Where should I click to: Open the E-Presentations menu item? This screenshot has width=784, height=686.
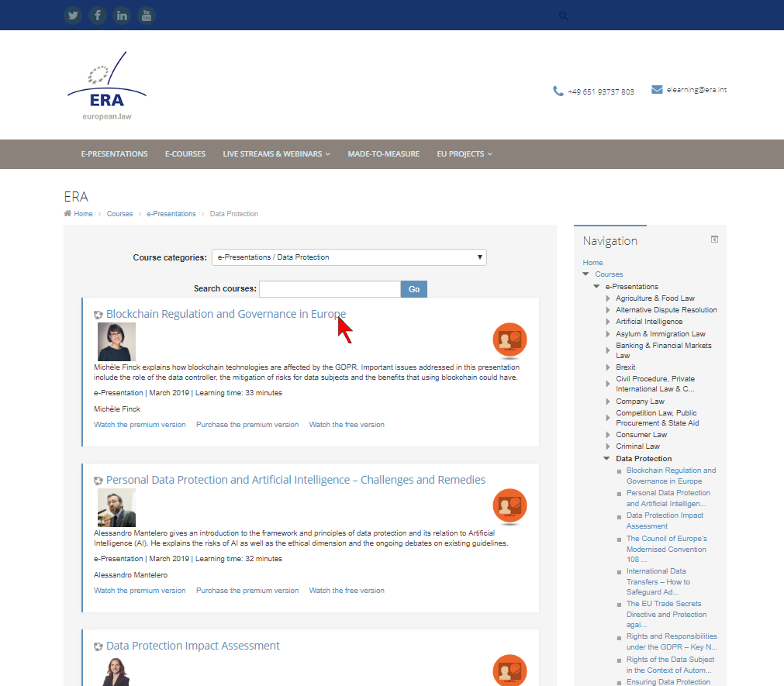coord(115,154)
